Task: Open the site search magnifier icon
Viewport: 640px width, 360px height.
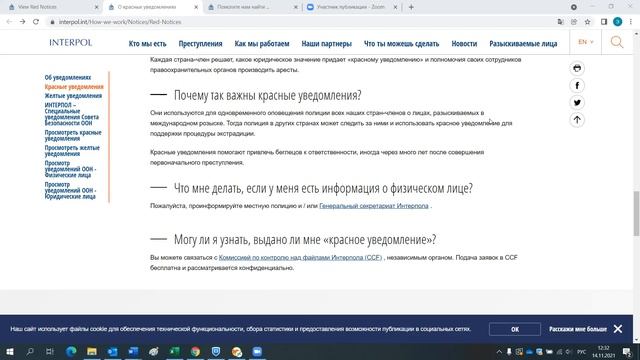Action: tap(617, 42)
